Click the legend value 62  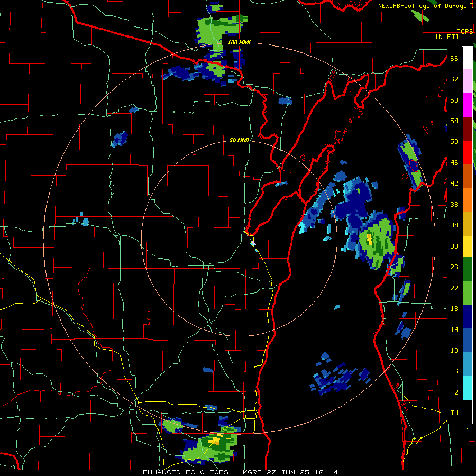pyautogui.click(x=454, y=79)
